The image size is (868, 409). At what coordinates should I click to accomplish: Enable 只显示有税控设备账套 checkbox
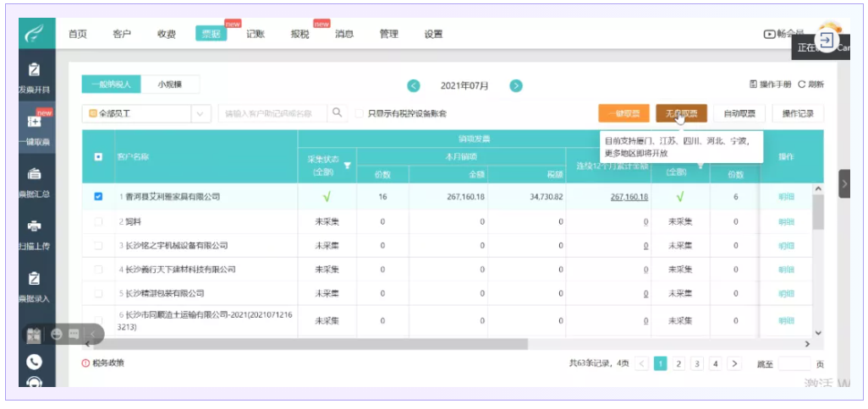coord(360,113)
